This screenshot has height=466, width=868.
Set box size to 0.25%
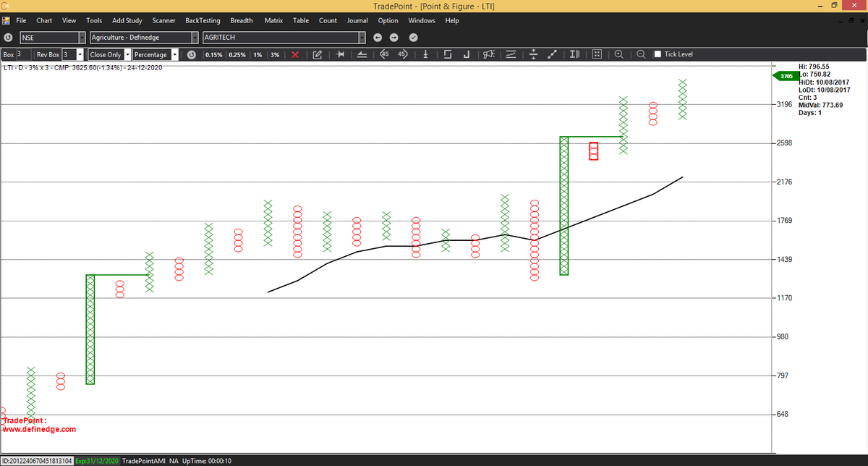pos(237,54)
